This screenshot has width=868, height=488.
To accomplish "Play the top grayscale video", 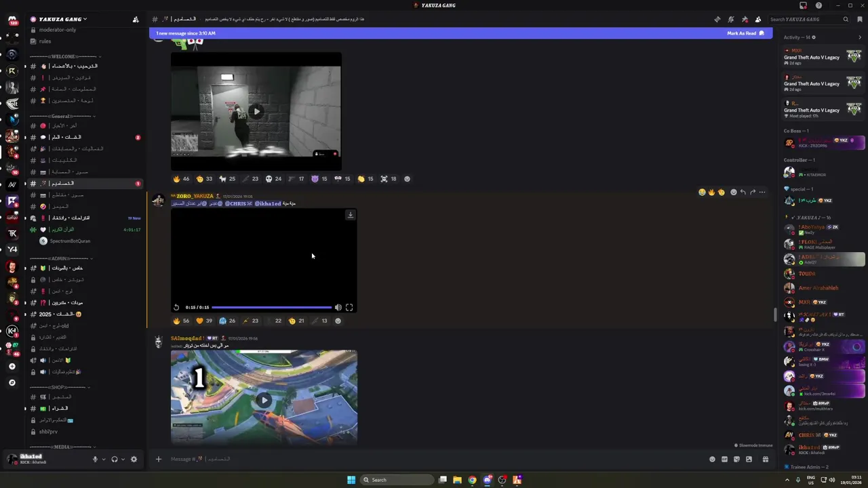I will 256,111.
